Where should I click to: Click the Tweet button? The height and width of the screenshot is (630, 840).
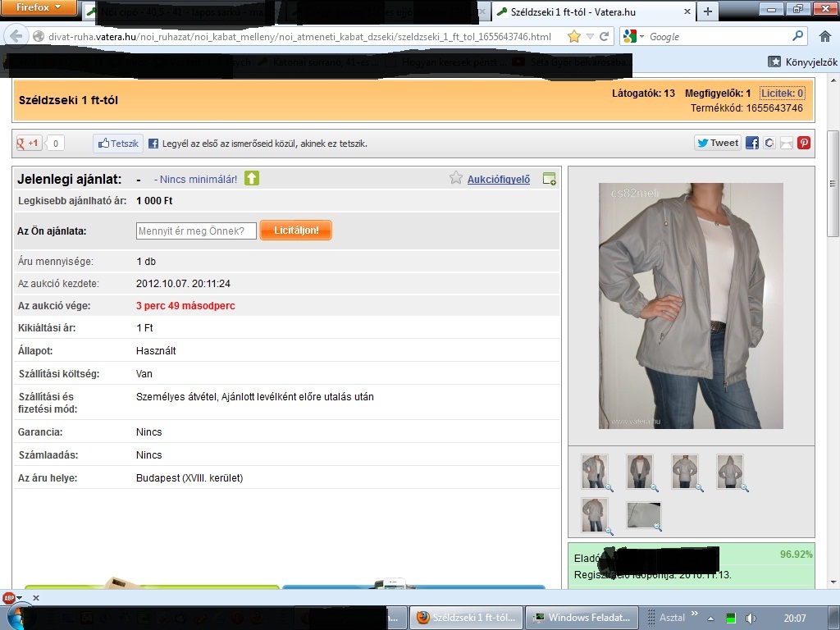(718, 143)
